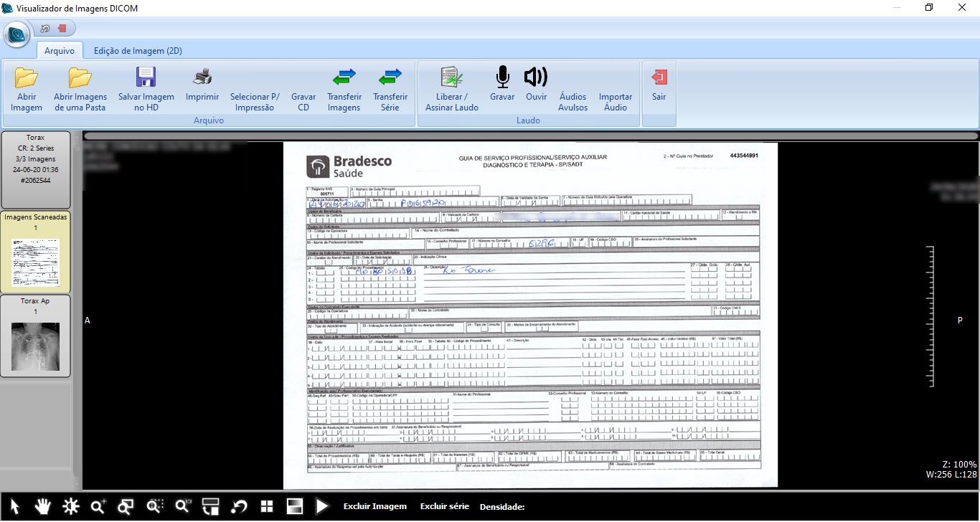
Task: Click Excluir série button
Action: click(x=444, y=506)
